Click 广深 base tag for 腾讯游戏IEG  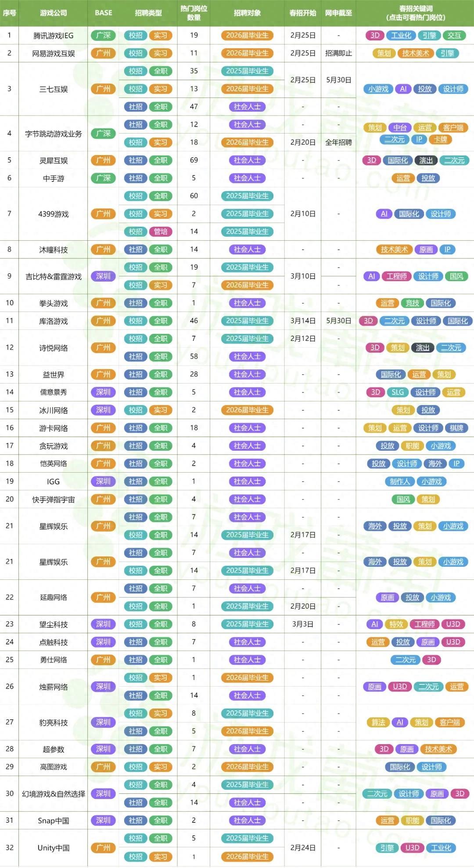point(103,36)
